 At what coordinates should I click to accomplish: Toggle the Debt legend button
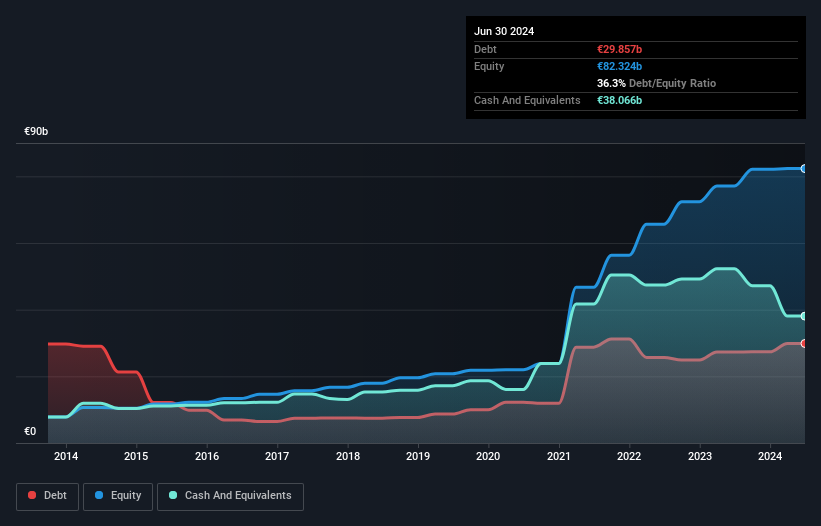coord(48,496)
